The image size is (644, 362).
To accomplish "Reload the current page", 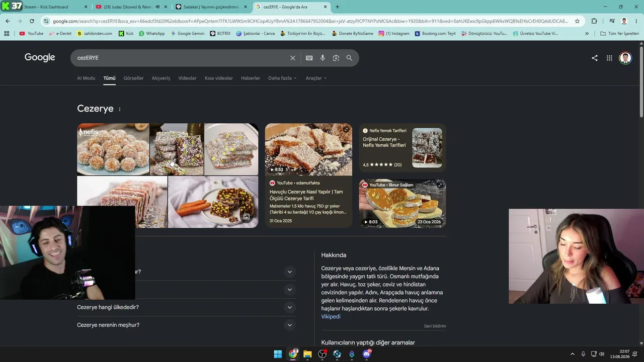I will [32, 21].
